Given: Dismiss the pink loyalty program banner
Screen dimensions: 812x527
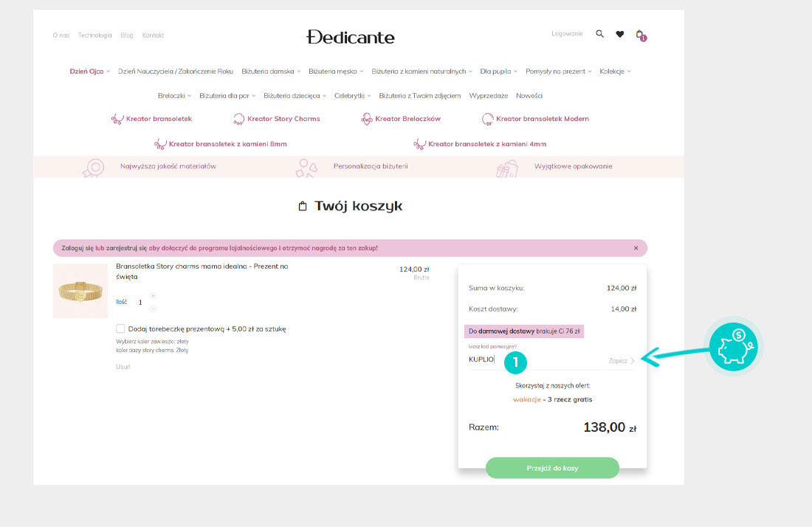Looking at the screenshot, I should click(x=636, y=248).
